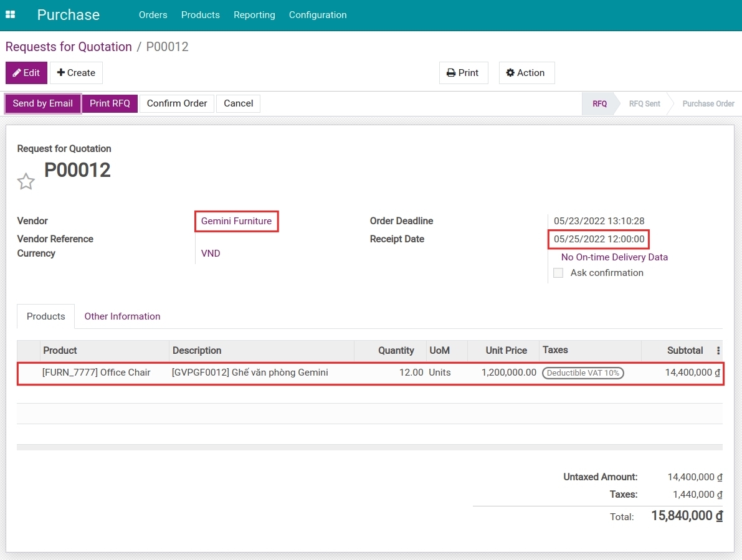Click the Print RFQ button
This screenshot has height=560, width=742.
[110, 103]
